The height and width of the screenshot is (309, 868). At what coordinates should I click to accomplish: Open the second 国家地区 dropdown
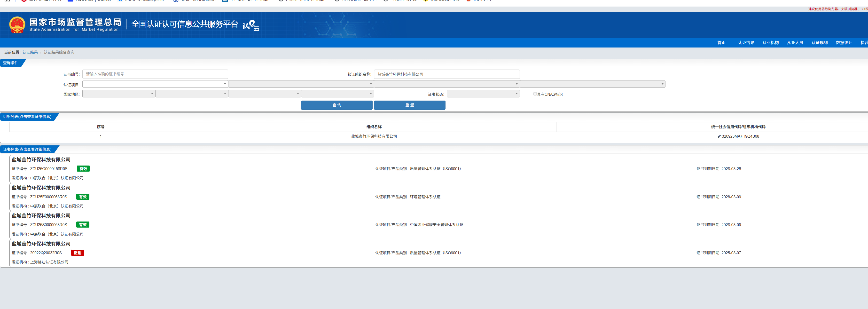(191, 94)
